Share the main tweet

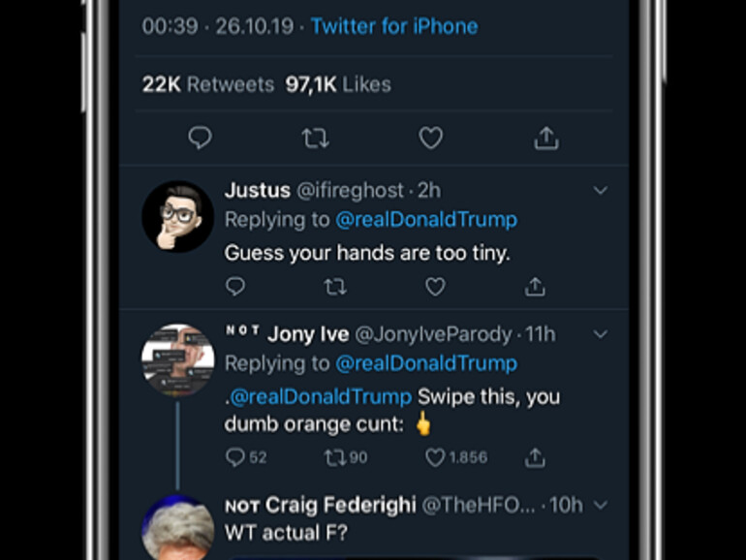pyautogui.click(x=546, y=139)
